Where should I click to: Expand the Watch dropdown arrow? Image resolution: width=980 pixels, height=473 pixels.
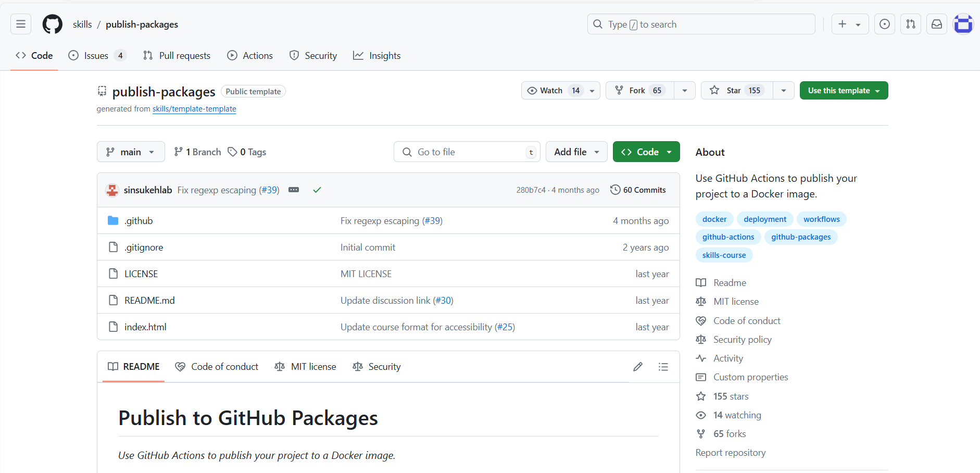pos(593,90)
